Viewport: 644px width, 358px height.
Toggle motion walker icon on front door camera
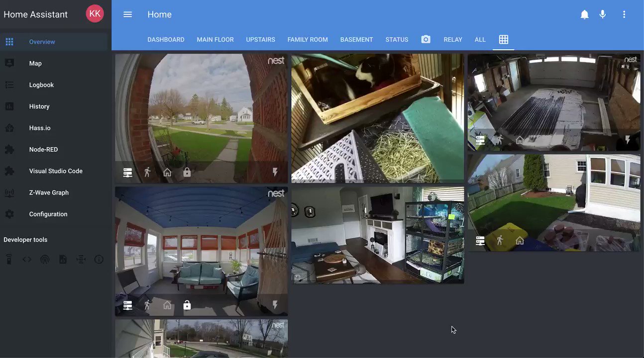point(147,172)
